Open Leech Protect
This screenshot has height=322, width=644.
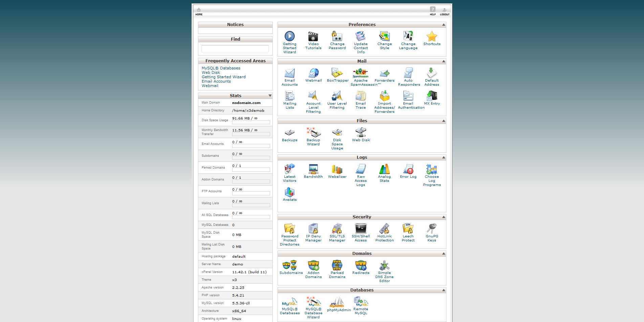click(x=408, y=229)
